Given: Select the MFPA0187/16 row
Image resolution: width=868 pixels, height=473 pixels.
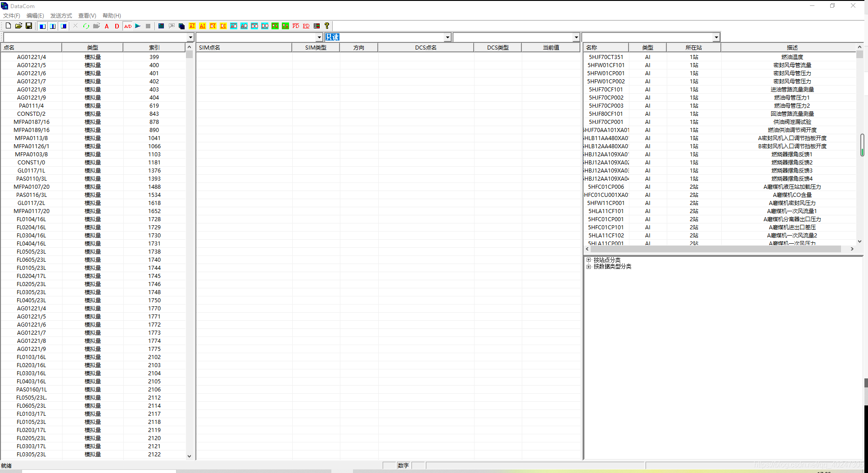Looking at the screenshot, I should point(93,122).
